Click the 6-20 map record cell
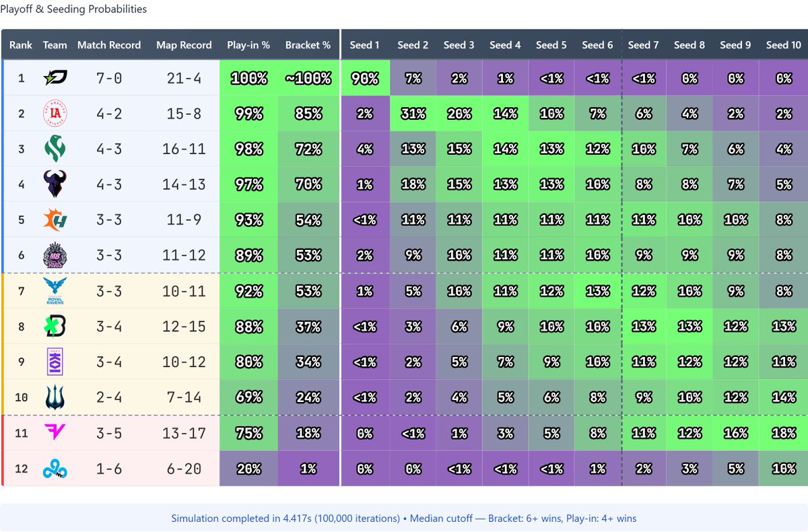808x532 pixels. click(184, 468)
